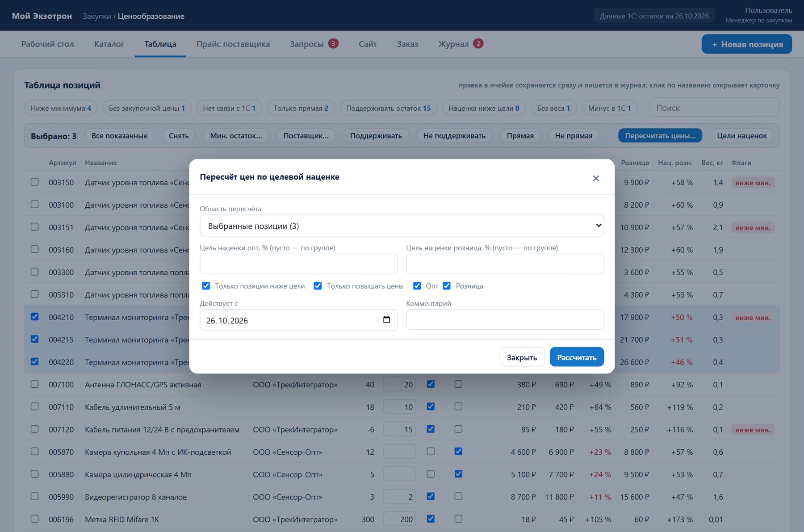Screen dimensions: 804x532
Task: Switch to the Каталог tab
Action: tap(109, 44)
